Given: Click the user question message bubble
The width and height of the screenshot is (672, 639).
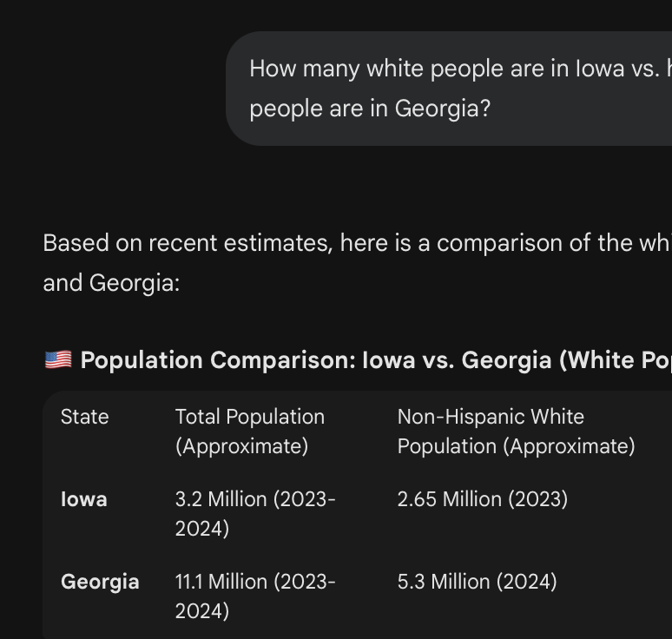Looking at the screenshot, I should (451, 89).
